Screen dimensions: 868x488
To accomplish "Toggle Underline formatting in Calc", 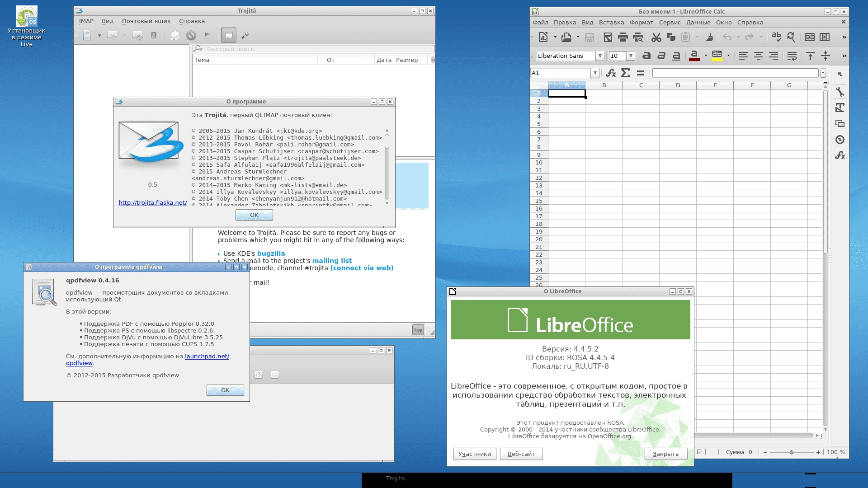I will (676, 56).
